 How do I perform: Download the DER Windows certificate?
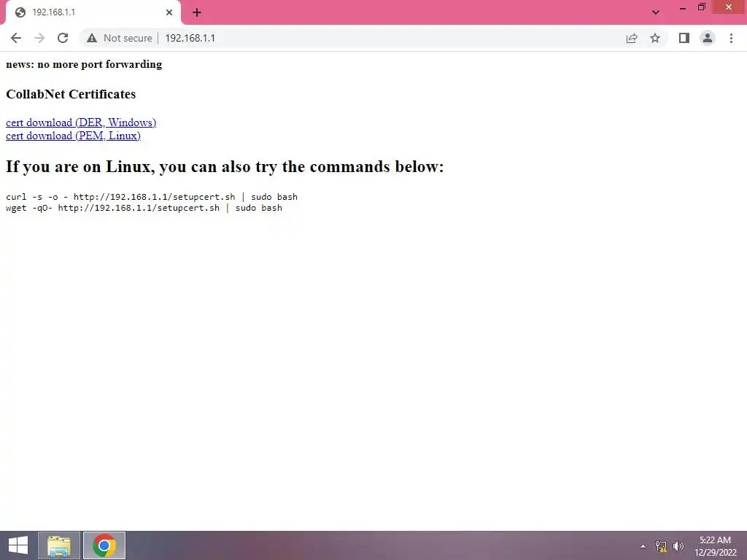click(x=81, y=122)
